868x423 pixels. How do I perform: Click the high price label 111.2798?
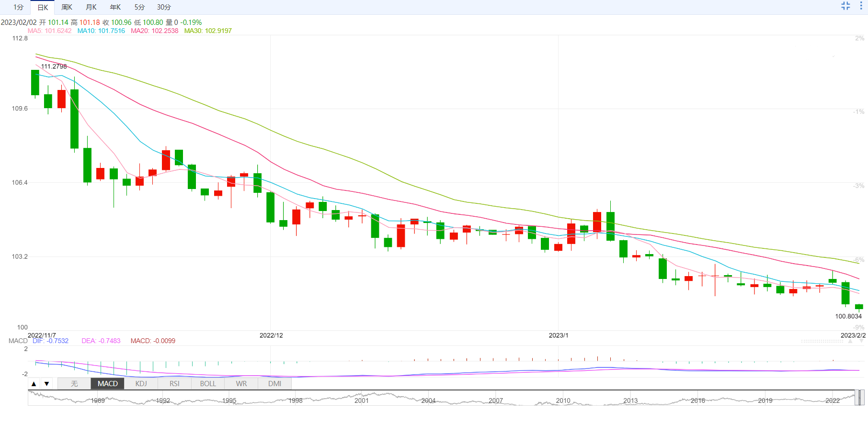54,67
